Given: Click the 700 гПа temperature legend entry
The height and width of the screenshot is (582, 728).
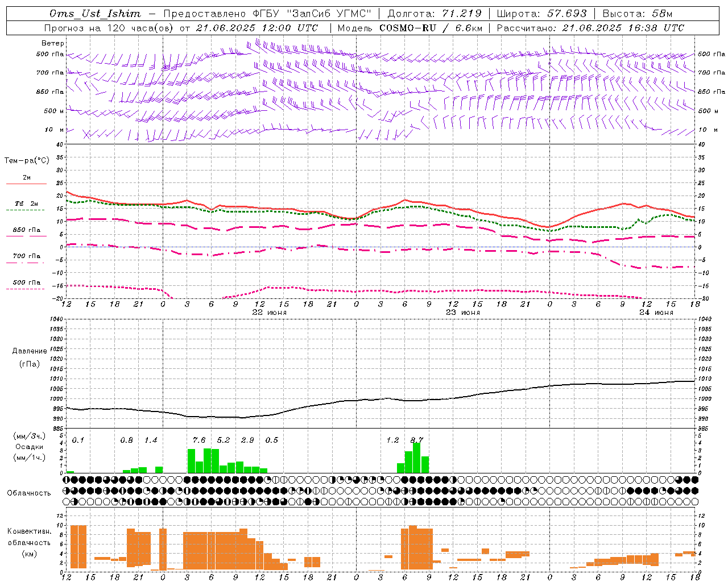Looking at the screenshot, I should [27, 256].
